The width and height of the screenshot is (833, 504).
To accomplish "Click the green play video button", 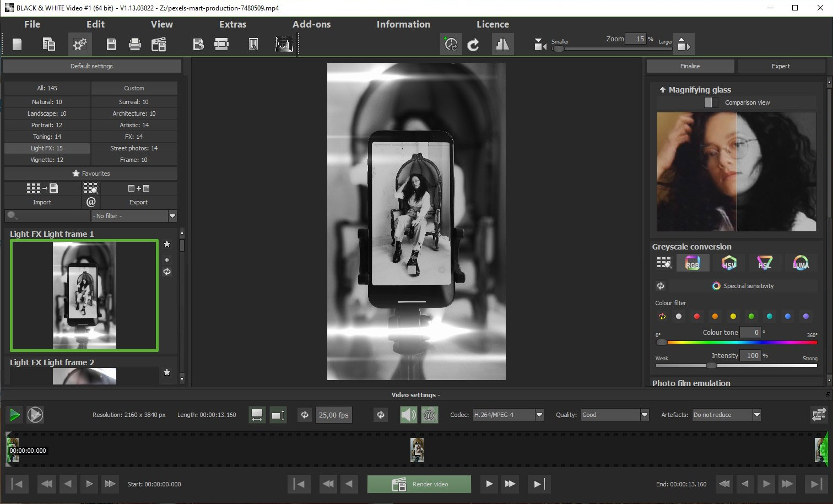I will (15, 415).
